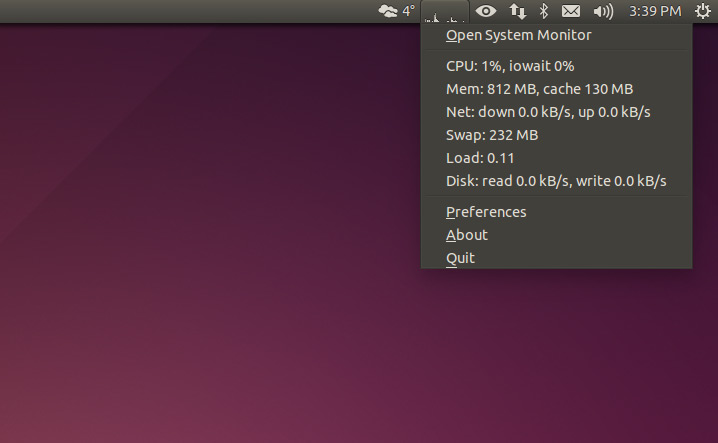The height and width of the screenshot is (443, 718).
Task: Select the Disk read/write line
Action: coord(556,181)
